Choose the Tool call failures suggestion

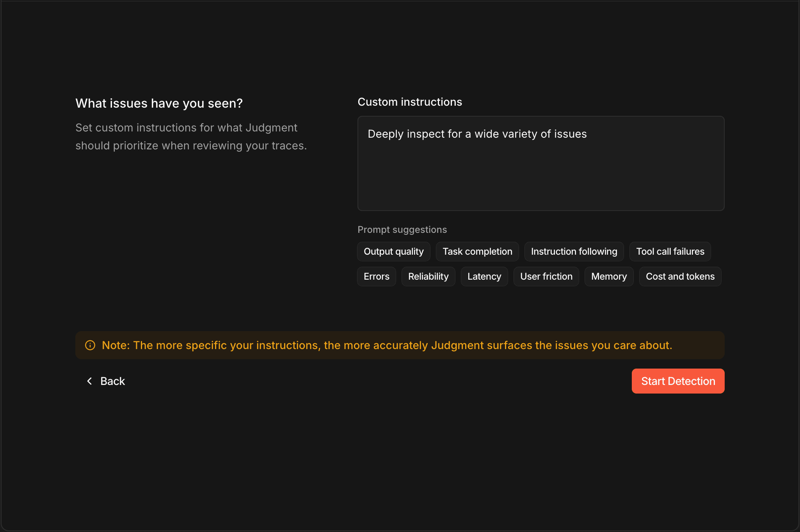[670, 252]
